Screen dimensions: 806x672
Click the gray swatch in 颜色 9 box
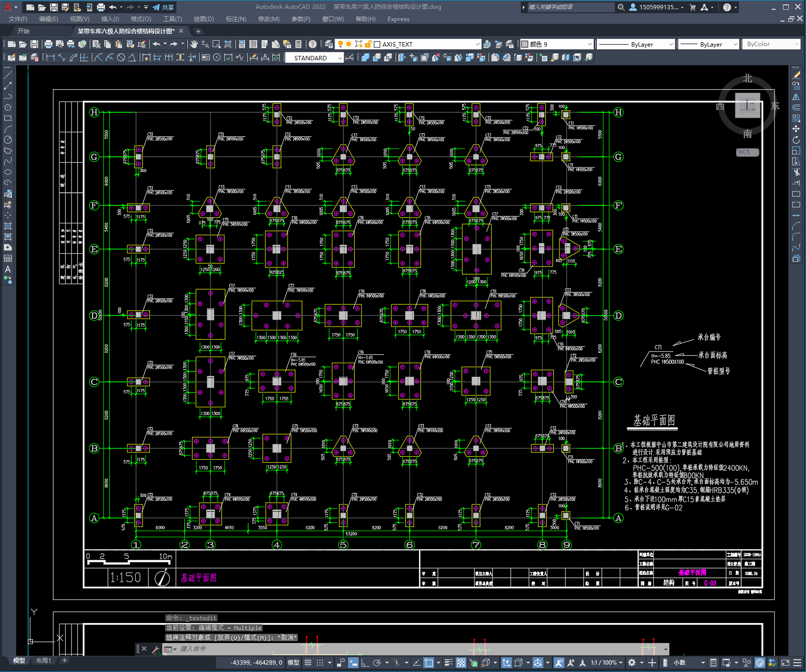[x=525, y=44]
